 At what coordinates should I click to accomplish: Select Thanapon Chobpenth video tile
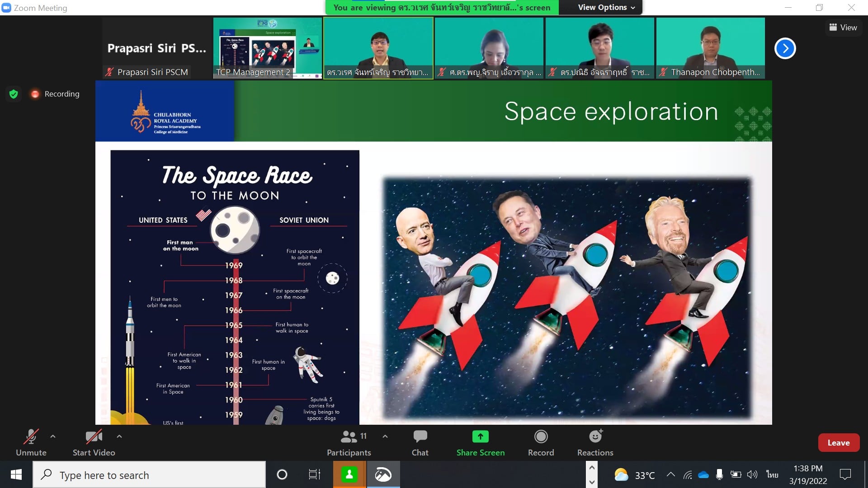point(711,48)
